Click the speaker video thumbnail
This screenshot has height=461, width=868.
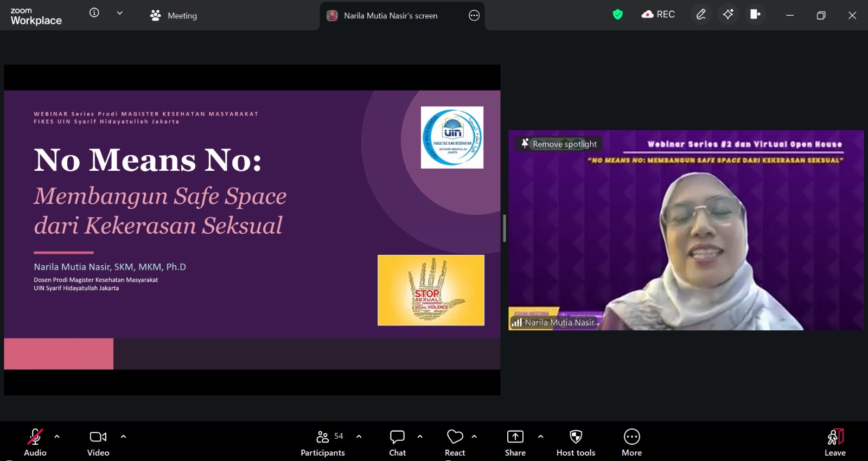point(686,230)
